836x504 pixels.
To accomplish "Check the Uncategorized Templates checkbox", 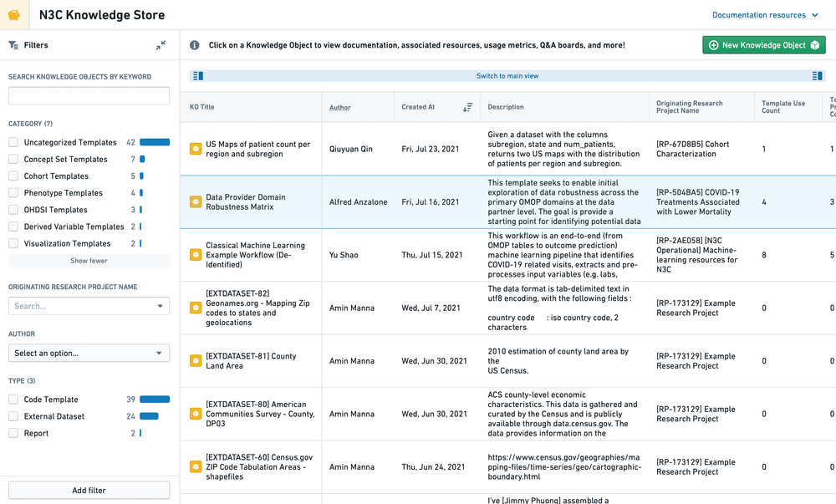I will pos(13,142).
